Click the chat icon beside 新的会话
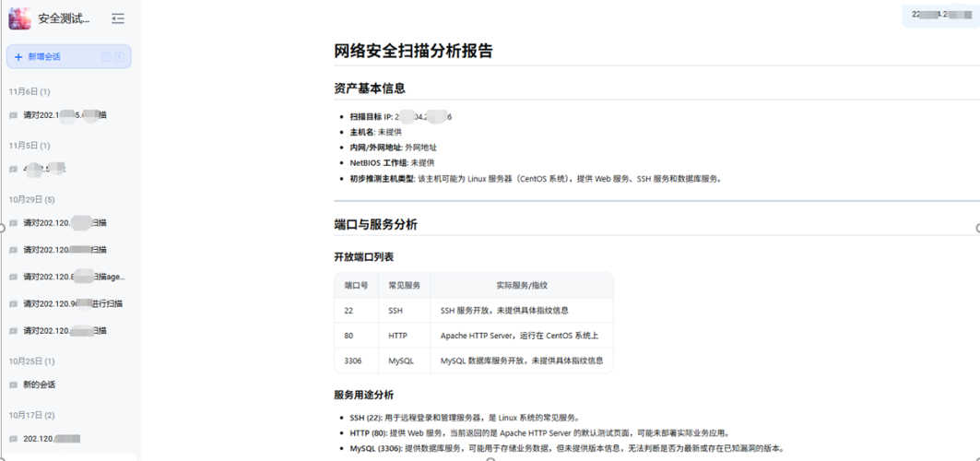The height and width of the screenshot is (461, 980). point(14,385)
